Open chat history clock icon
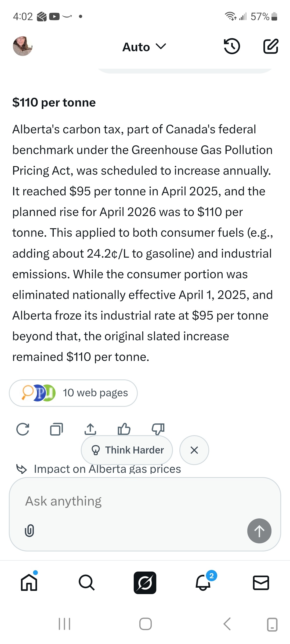The image size is (290, 644). [x=232, y=46]
